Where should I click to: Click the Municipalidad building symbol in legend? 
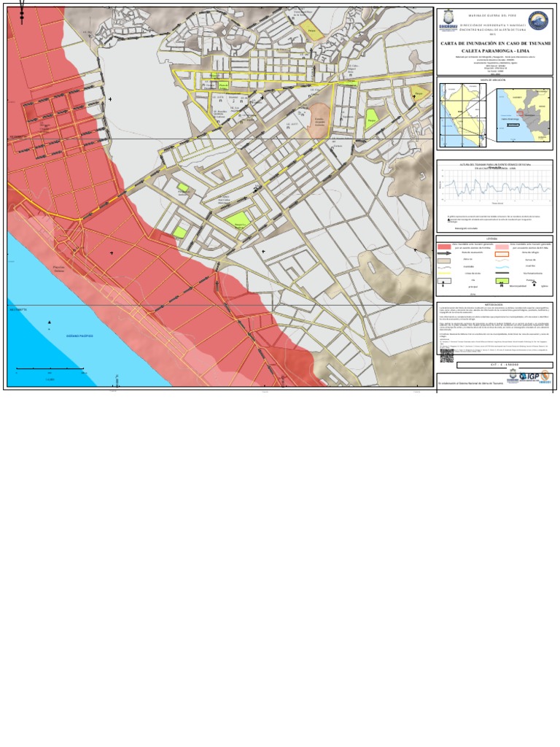(x=502, y=285)
